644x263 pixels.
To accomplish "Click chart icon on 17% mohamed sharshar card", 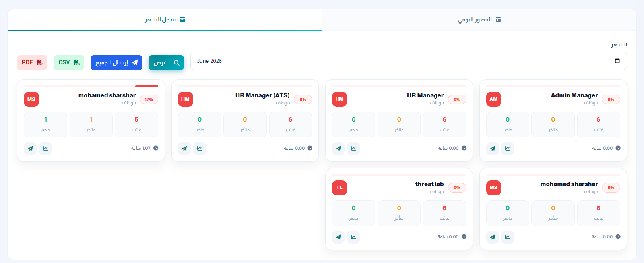I will click(x=45, y=149).
